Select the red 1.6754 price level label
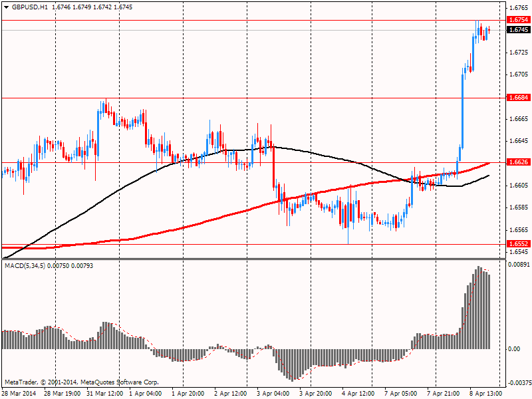The width and height of the screenshot is (532, 399). click(x=519, y=20)
